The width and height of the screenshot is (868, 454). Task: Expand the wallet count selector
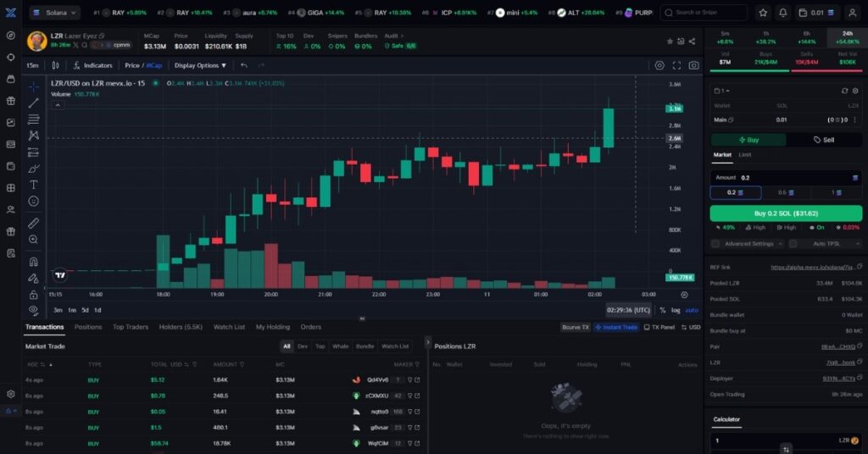click(722, 91)
